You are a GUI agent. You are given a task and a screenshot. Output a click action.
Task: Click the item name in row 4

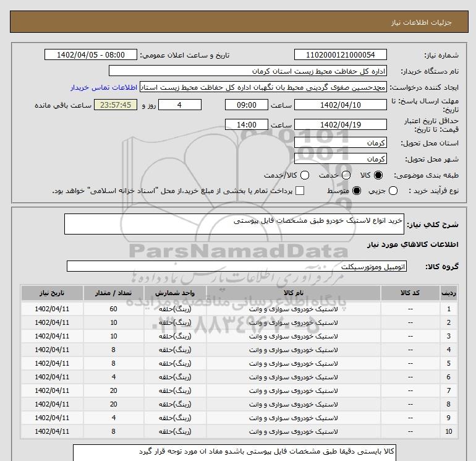click(293, 350)
